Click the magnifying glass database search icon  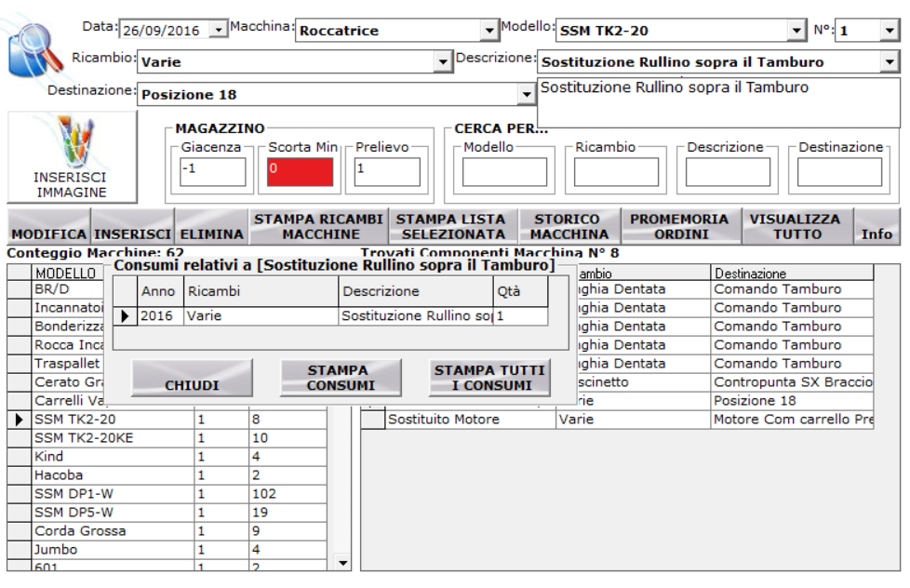34,52
